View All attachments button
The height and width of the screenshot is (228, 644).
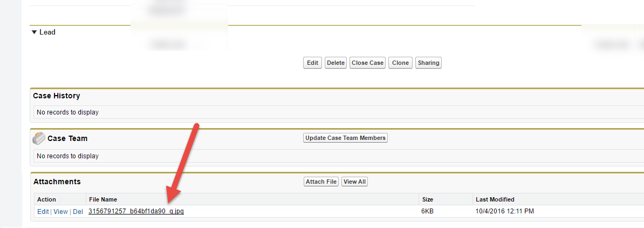[355, 182]
